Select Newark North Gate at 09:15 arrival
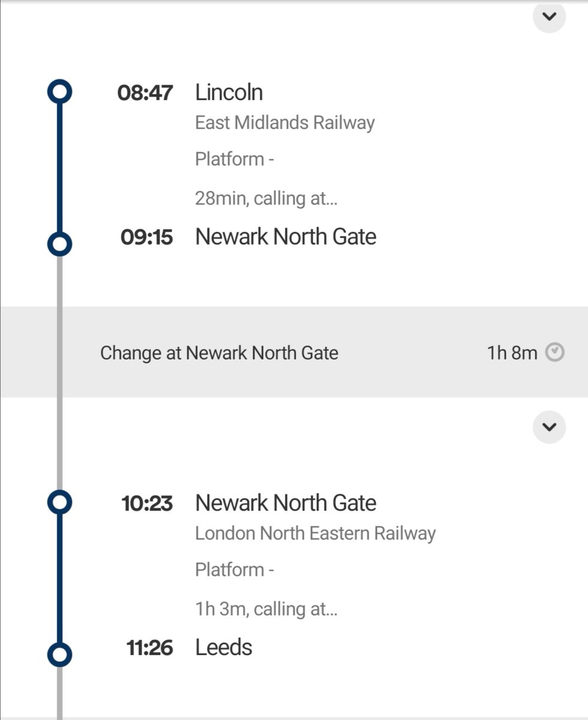 click(286, 237)
